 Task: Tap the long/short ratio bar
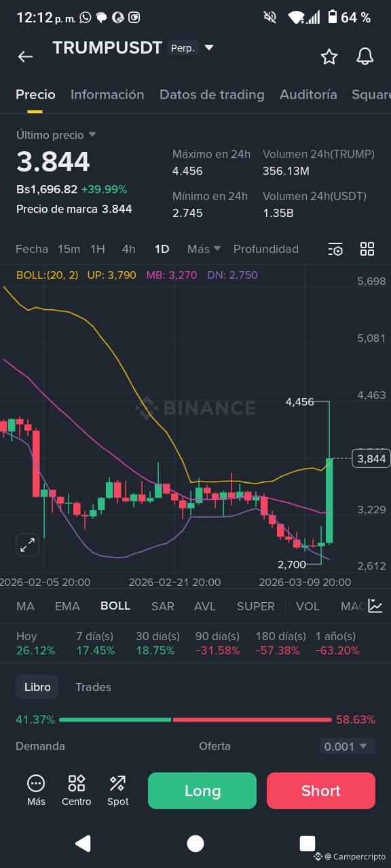click(x=195, y=719)
